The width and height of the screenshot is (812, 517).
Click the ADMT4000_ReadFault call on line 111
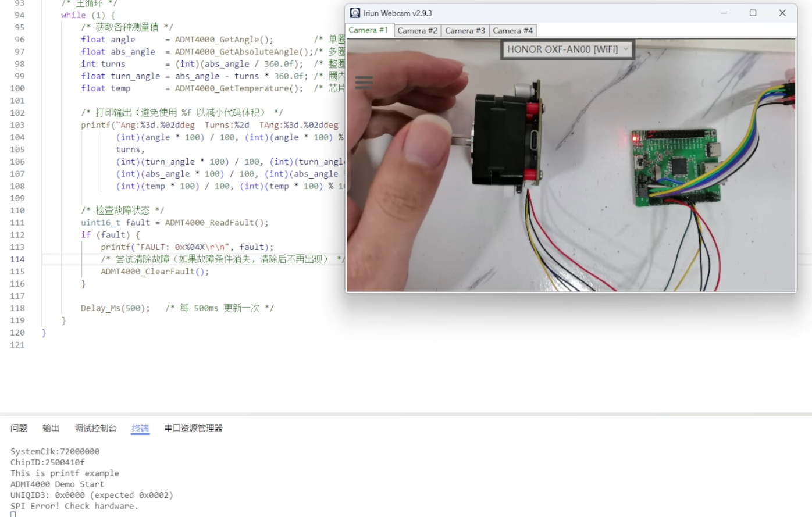216,223
